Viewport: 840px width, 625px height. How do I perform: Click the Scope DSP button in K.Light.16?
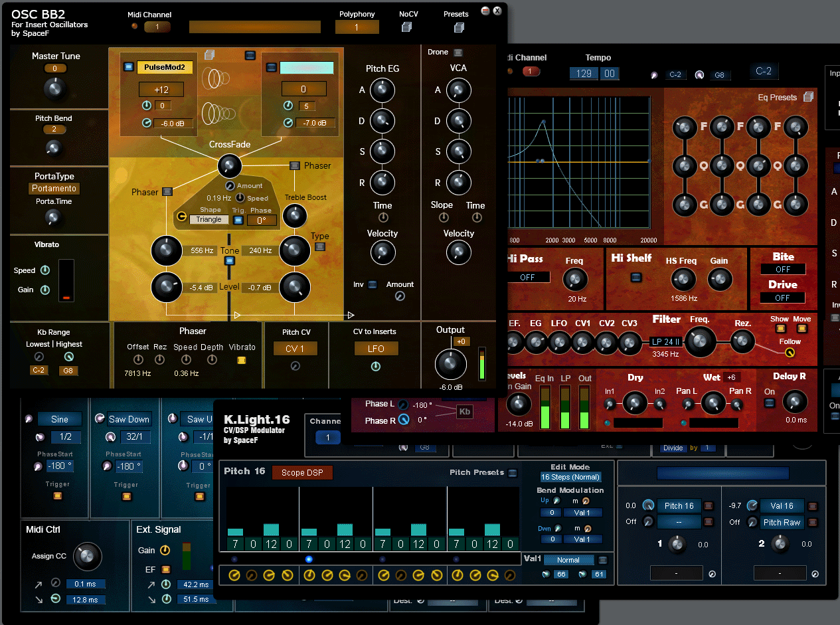(x=302, y=473)
